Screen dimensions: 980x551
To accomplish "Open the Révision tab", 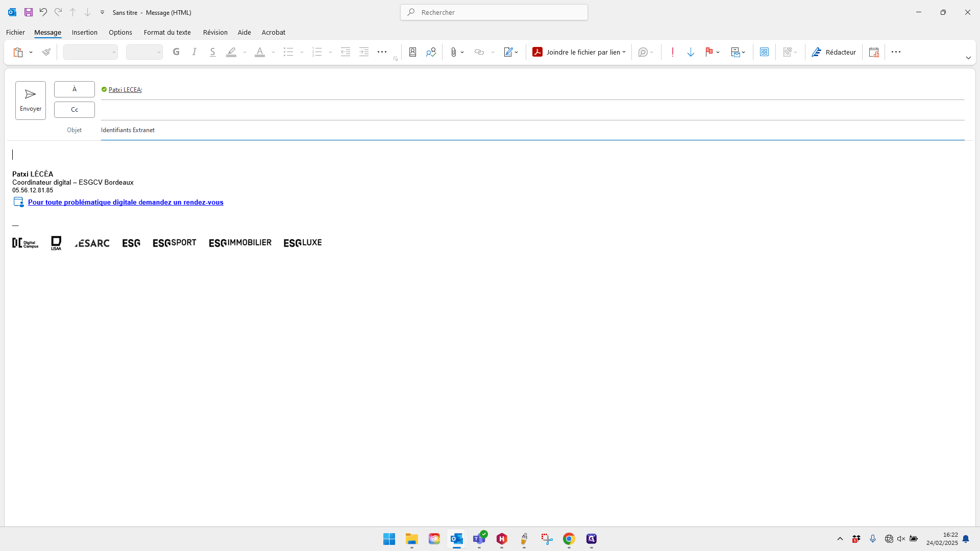I will click(x=215, y=32).
